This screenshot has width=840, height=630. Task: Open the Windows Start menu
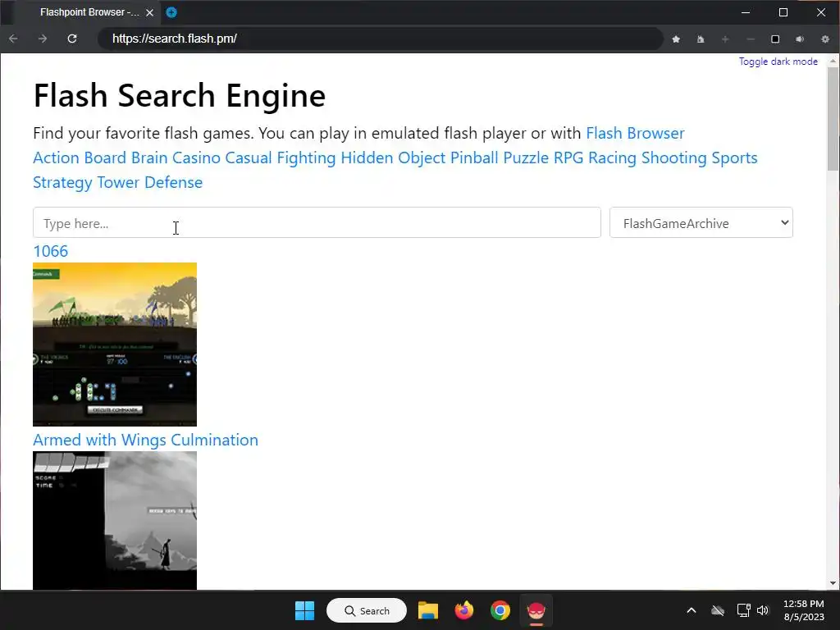305,610
